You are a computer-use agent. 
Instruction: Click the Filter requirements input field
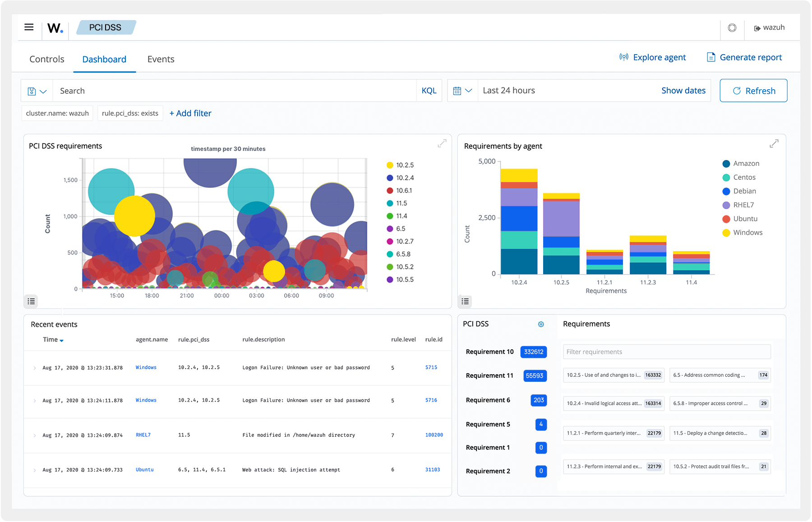tap(666, 352)
